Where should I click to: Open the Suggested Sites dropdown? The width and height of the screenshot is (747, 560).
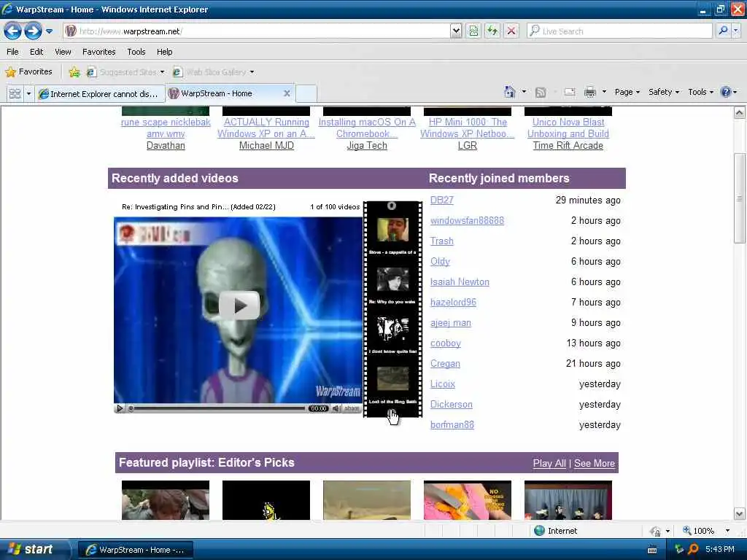click(x=126, y=72)
